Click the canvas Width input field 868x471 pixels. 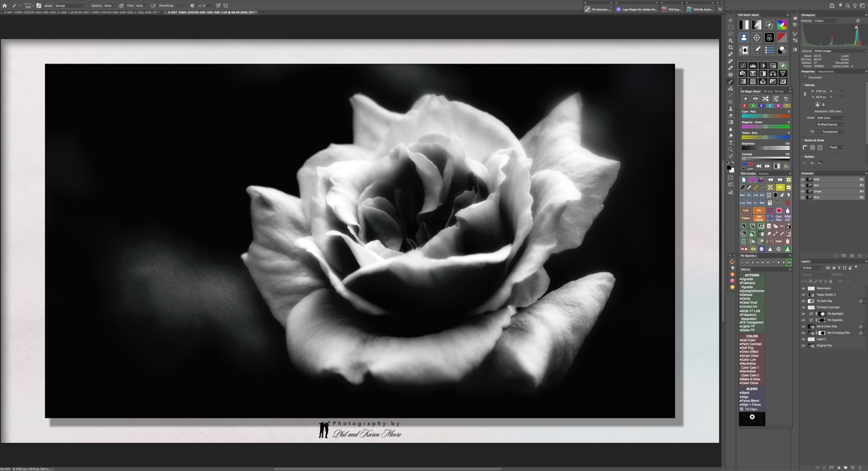[x=821, y=91]
